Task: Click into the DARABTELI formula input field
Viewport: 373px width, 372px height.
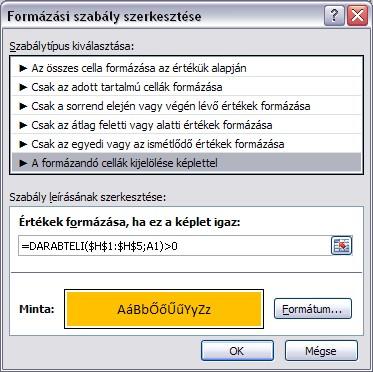Action: tap(174, 246)
